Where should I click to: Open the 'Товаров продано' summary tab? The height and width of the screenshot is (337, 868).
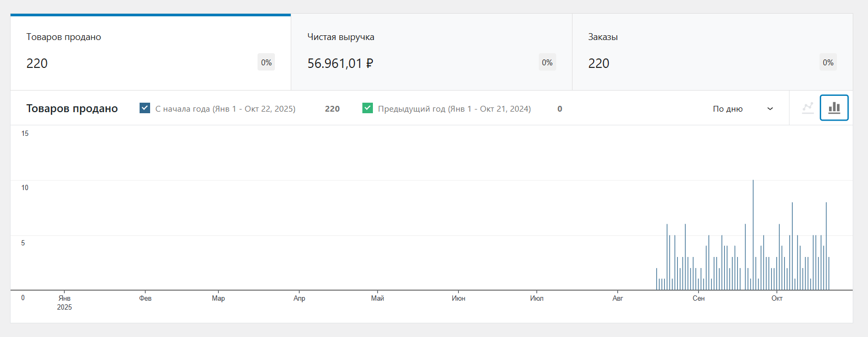[150, 52]
